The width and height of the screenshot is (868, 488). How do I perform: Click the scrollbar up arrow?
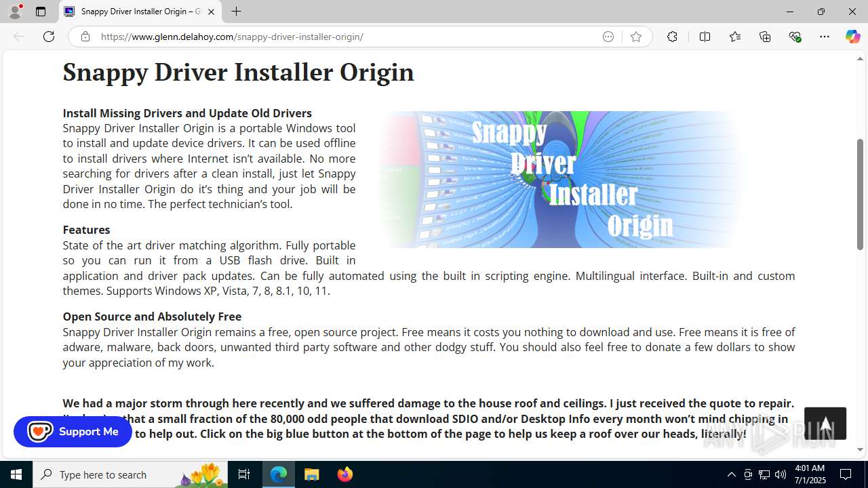click(x=861, y=59)
